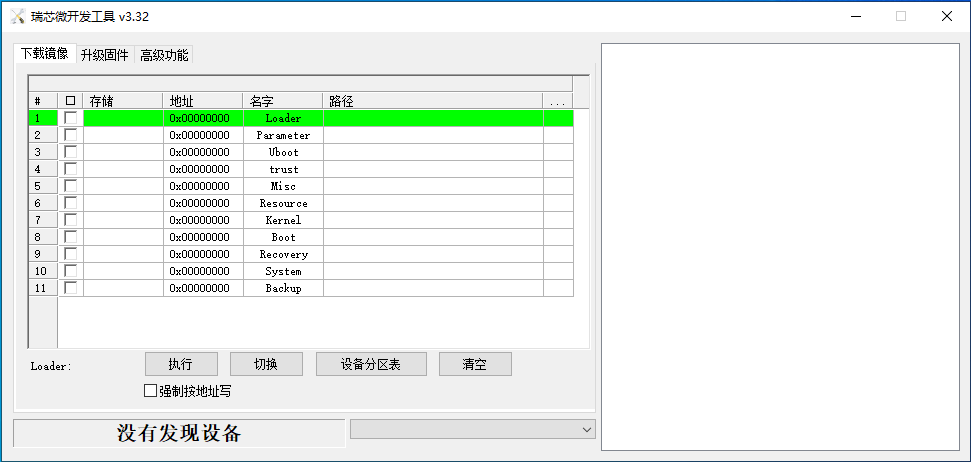The height and width of the screenshot is (462, 971).
Task: Enable the Parameter row checkbox
Action: [71, 134]
